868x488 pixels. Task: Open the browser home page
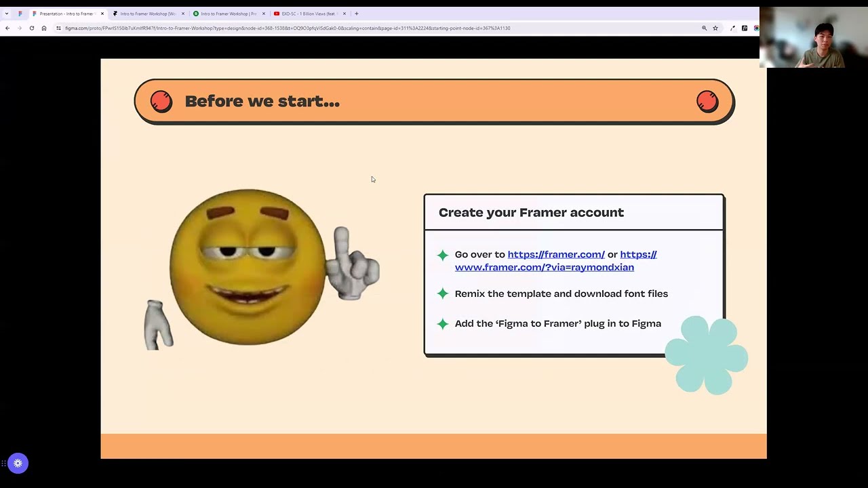[44, 28]
